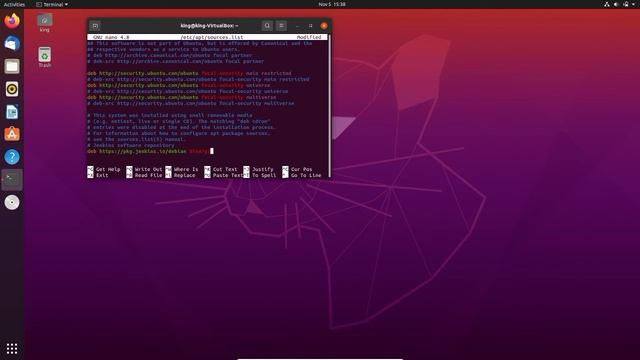Click the king@king-VirtualBox window title

pyautogui.click(x=209, y=26)
